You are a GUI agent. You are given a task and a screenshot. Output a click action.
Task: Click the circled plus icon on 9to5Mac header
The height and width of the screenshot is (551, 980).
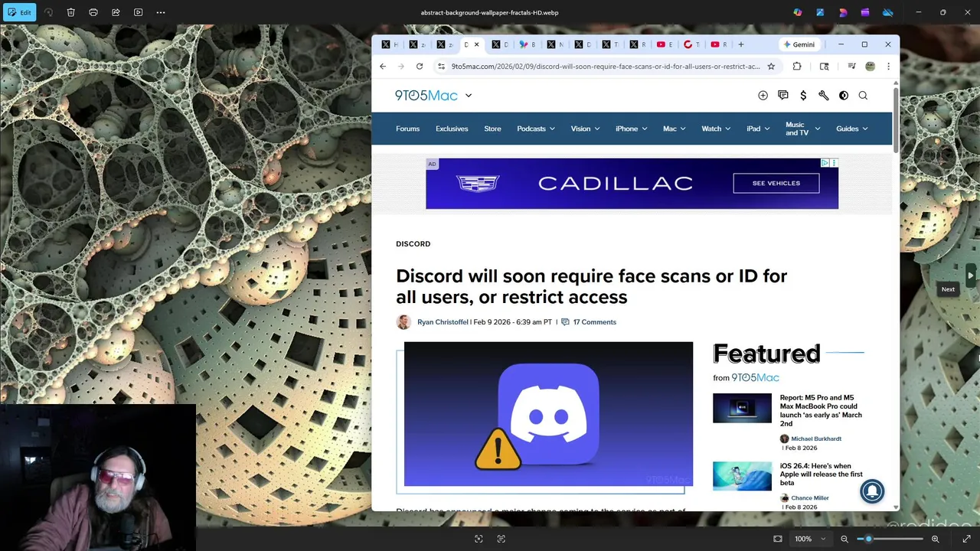(763, 96)
